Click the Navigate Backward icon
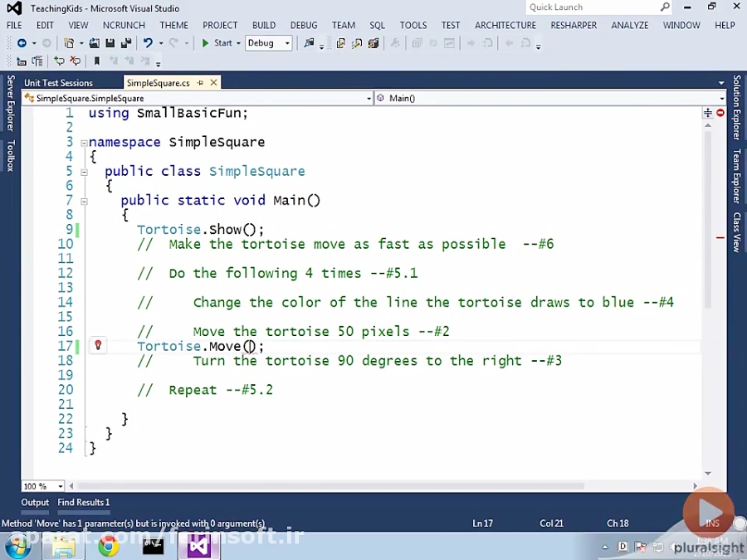 click(x=22, y=43)
